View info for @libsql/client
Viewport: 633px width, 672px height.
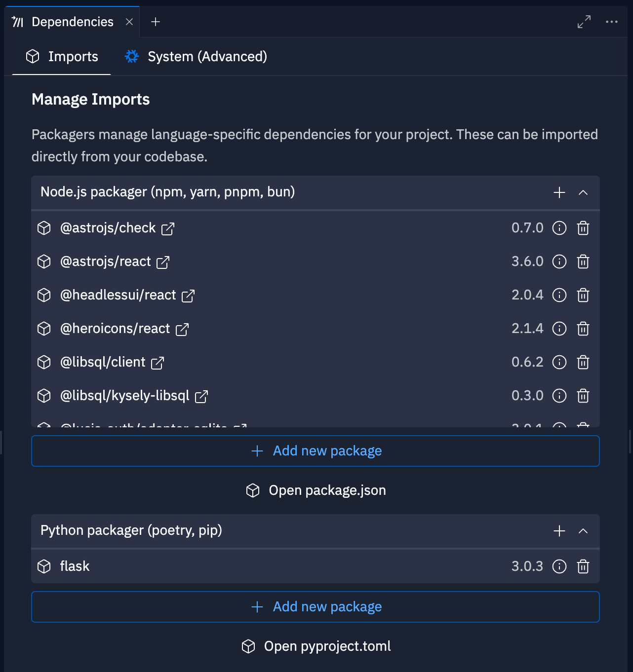point(559,362)
